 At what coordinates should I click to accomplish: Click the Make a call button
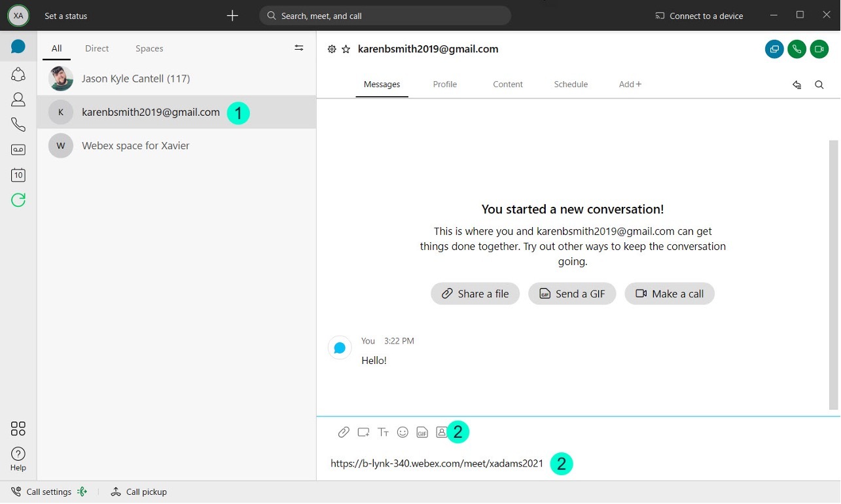click(670, 294)
